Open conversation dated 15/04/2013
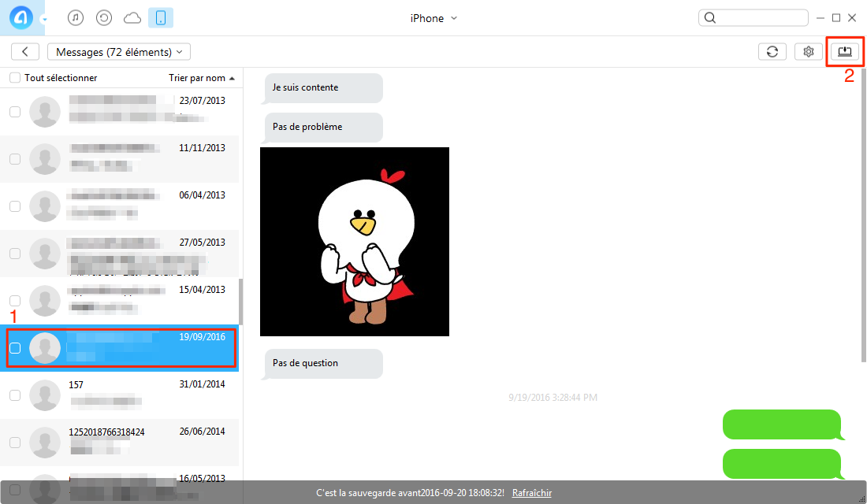Image resolution: width=867 pixels, height=504 pixels. 120,301
